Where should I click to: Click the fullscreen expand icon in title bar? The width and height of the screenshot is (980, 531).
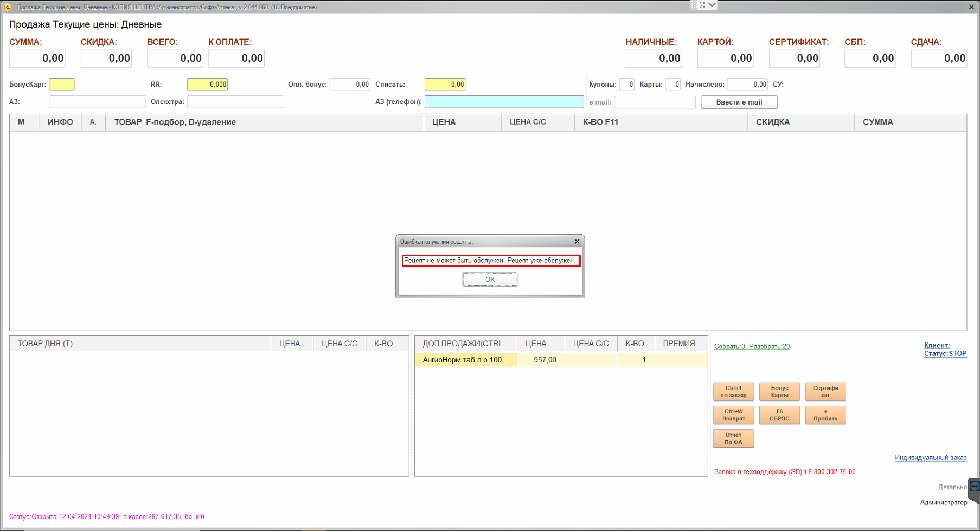coord(702,5)
